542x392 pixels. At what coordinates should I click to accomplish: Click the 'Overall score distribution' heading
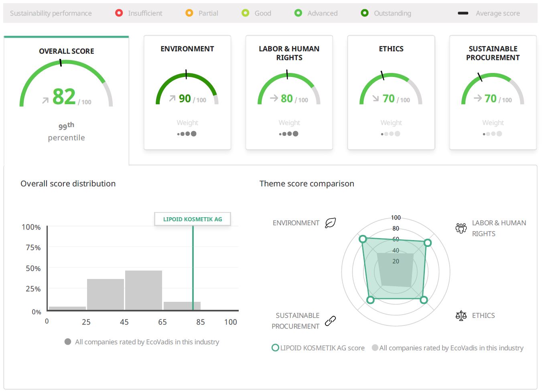[x=68, y=184]
